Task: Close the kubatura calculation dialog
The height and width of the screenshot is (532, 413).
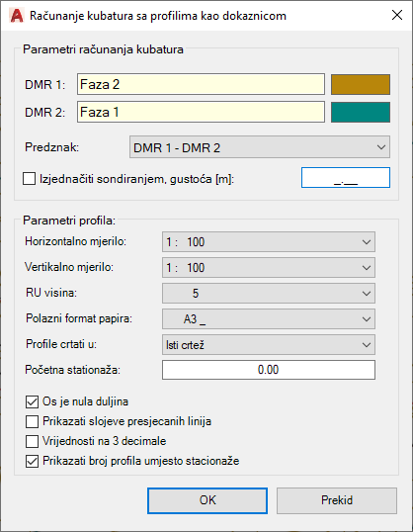Action: point(397,15)
